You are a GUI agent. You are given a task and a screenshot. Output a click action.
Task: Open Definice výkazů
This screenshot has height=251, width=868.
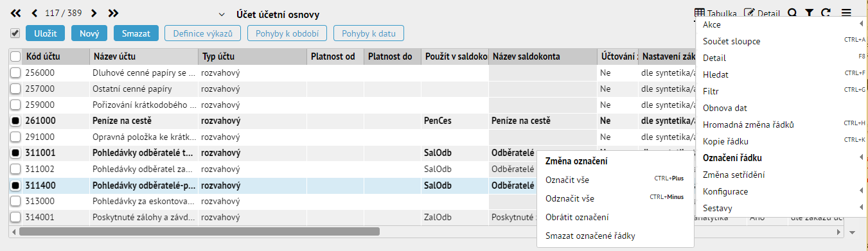202,33
